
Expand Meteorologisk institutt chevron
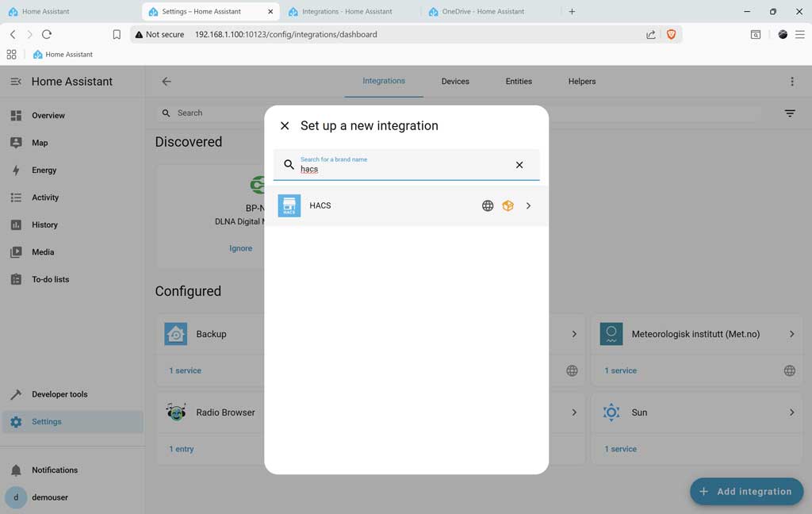pyautogui.click(x=791, y=334)
